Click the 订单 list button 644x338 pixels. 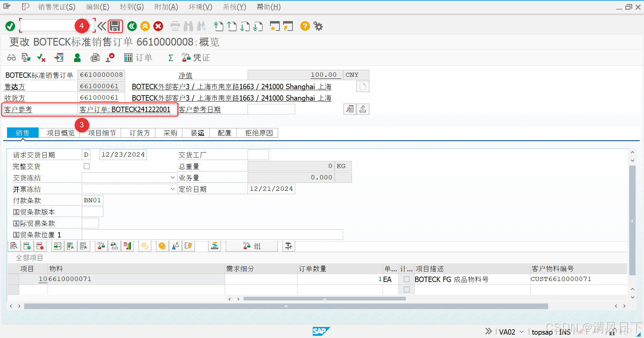tap(138, 58)
